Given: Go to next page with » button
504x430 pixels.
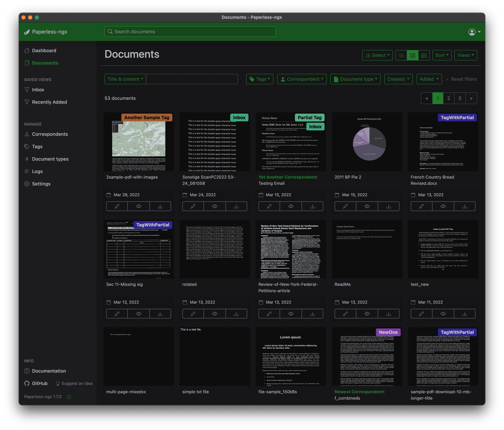Looking at the screenshot, I should pyautogui.click(x=471, y=98).
